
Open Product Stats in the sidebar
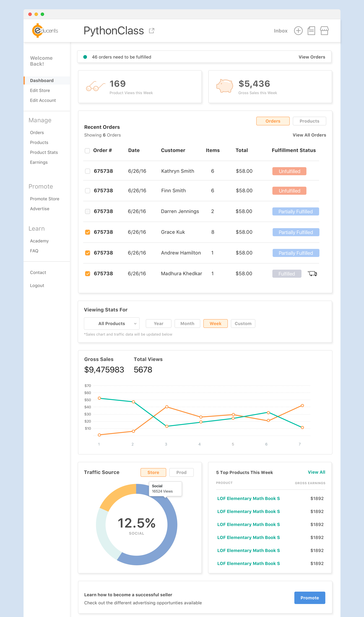click(x=44, y=152)
